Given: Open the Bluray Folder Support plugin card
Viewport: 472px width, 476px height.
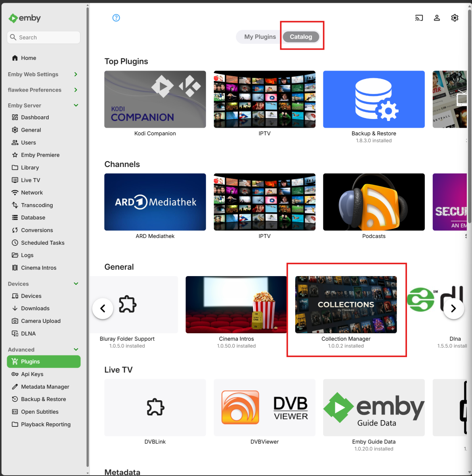Looking at the screenshot, I should [x=134, y=305].
